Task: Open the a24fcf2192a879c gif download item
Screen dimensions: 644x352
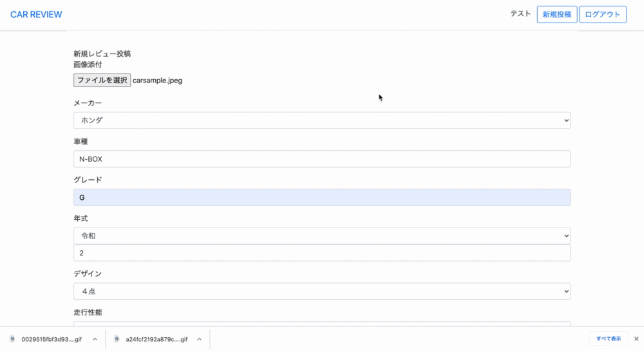Action: click(x=156, y=339)
